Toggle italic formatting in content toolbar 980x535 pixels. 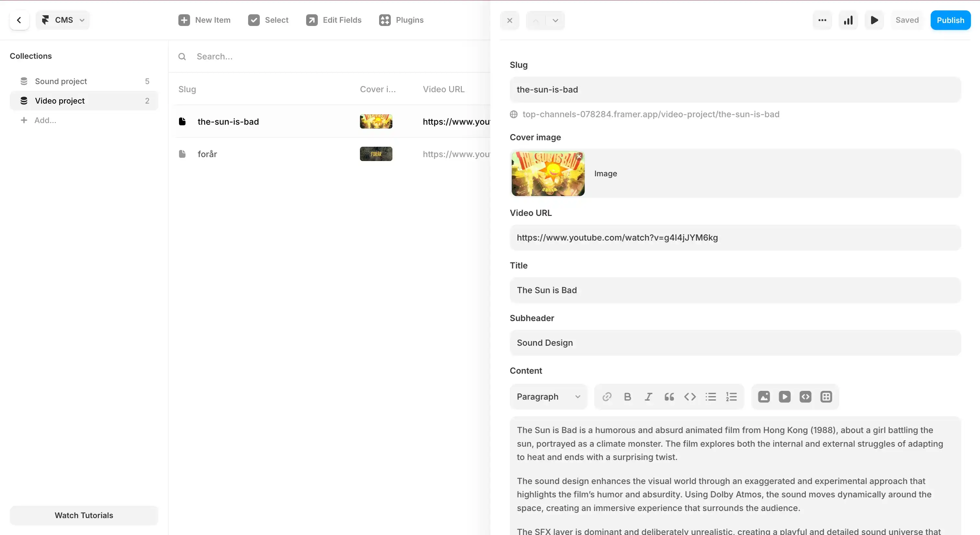pos(648,397)
